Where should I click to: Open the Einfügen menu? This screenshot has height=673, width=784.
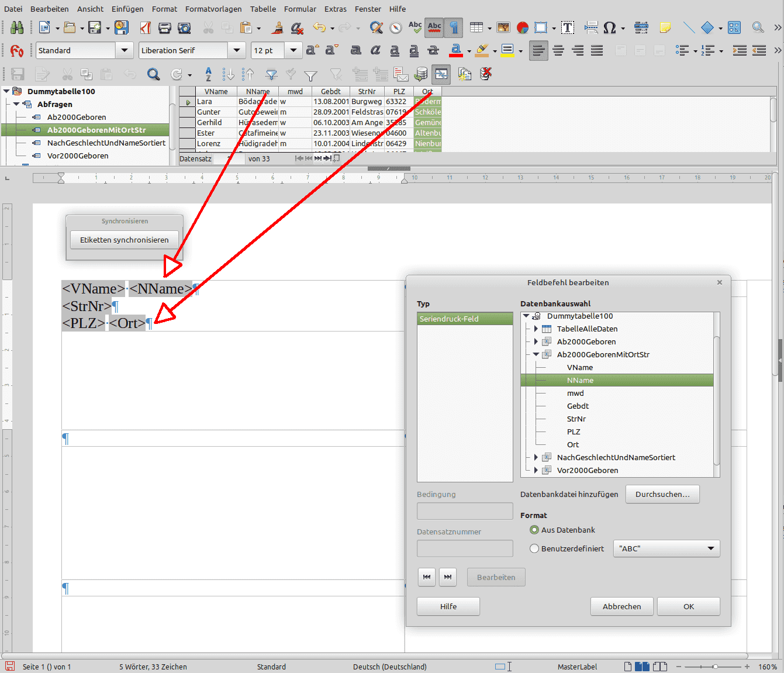127,9
